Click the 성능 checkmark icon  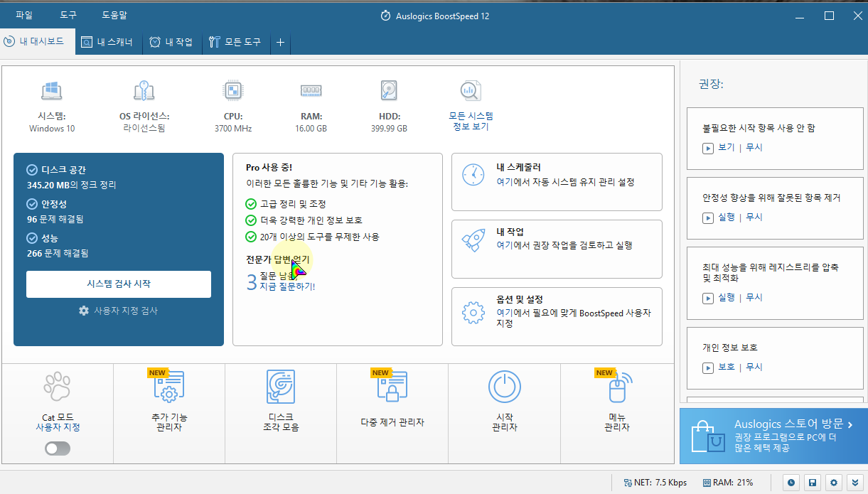point(31,238)
